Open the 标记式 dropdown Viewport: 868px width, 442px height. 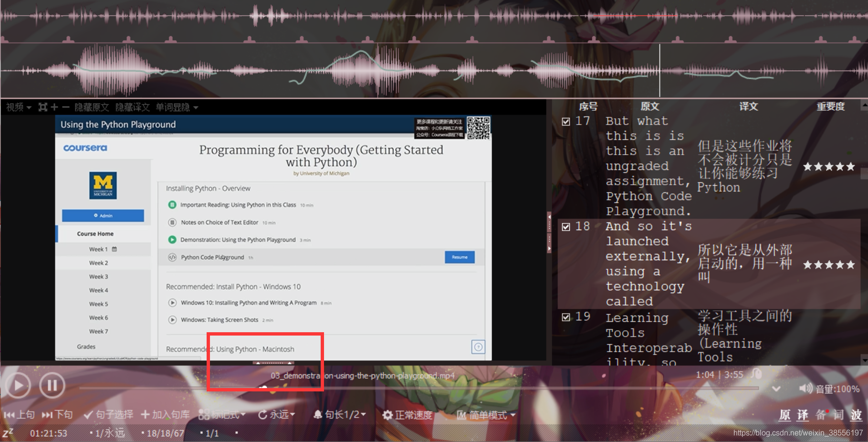tap(222, 415)
